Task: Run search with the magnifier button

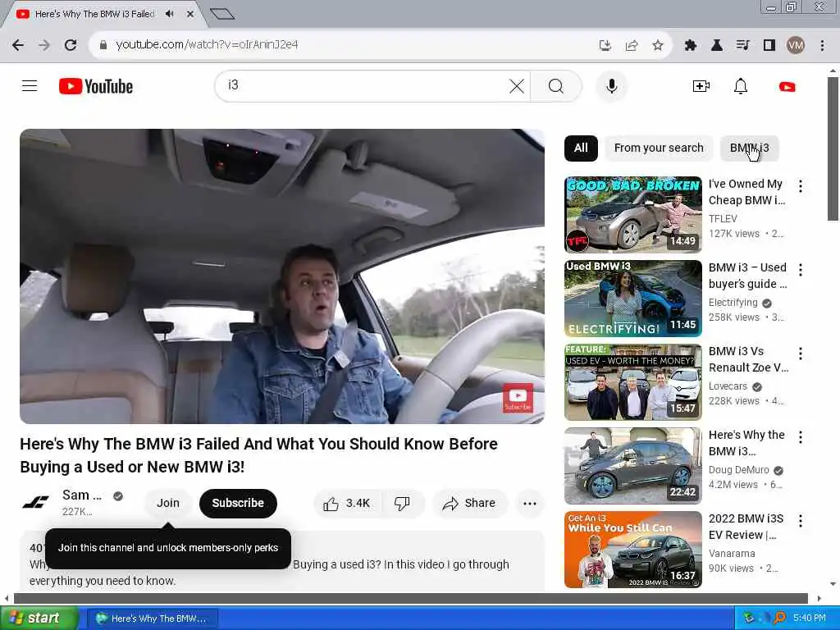Action: click(x=556, y=85)
